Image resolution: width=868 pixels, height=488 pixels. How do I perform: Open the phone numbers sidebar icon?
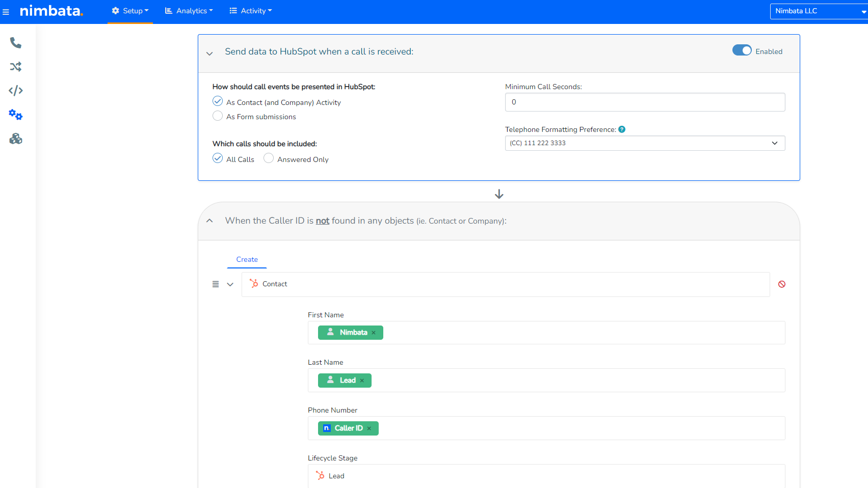pos(16,43)
